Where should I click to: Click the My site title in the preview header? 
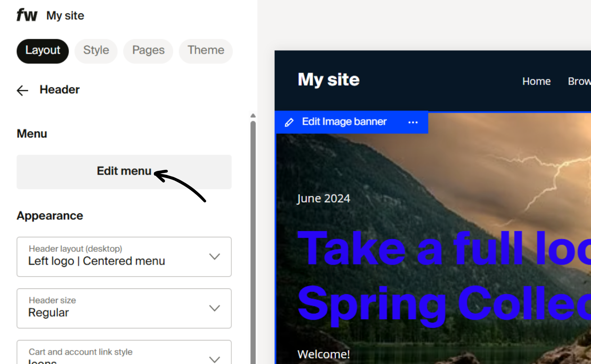tap(328, 80)
